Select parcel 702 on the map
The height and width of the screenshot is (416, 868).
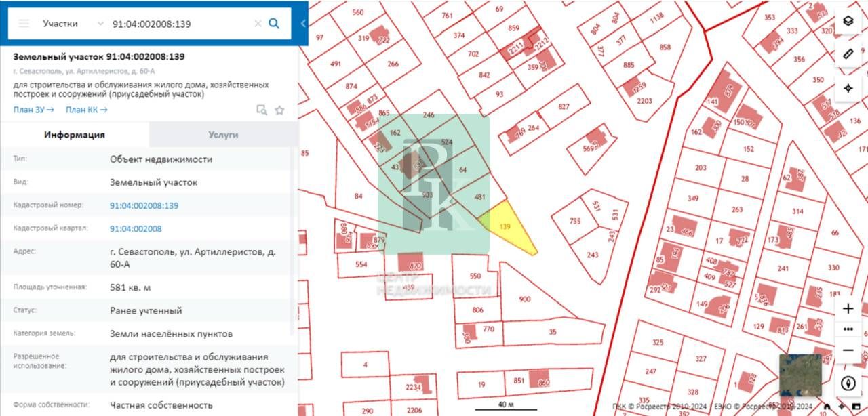coord(473,54)
